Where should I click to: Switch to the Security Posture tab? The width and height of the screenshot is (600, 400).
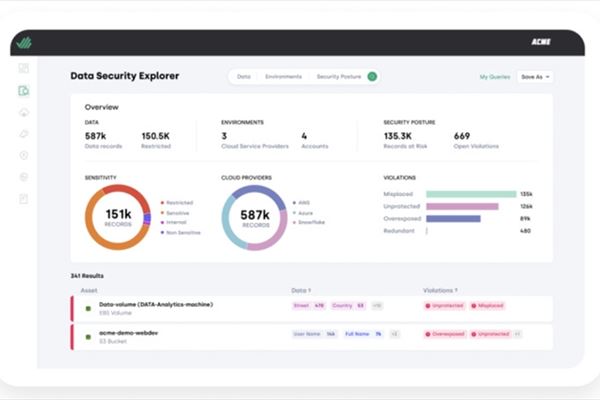[x=339, y=77]
